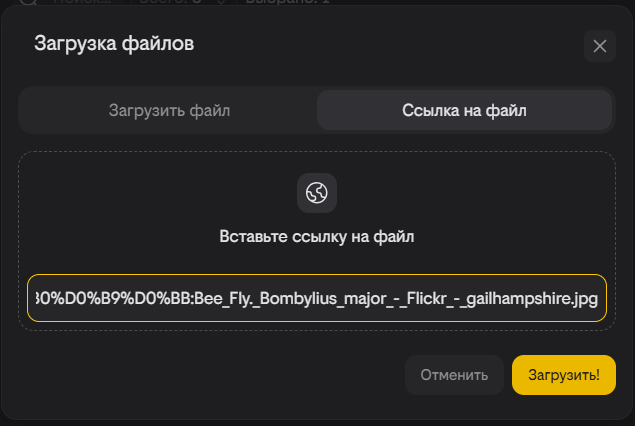Click the globe link icon
The width and height of the screenshot is (635, 426).
pyautogui.click(x=316, y=192)
